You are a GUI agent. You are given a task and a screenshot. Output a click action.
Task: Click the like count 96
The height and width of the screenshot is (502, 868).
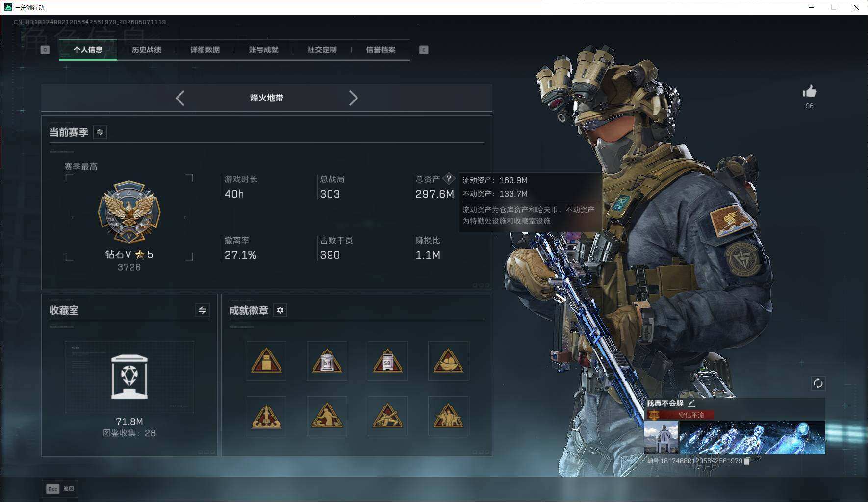810,106
